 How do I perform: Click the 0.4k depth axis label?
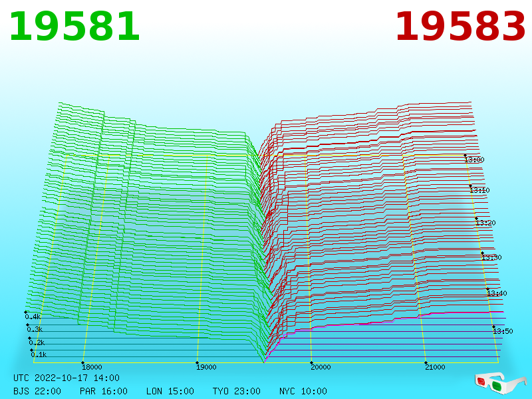pos(33,317)
